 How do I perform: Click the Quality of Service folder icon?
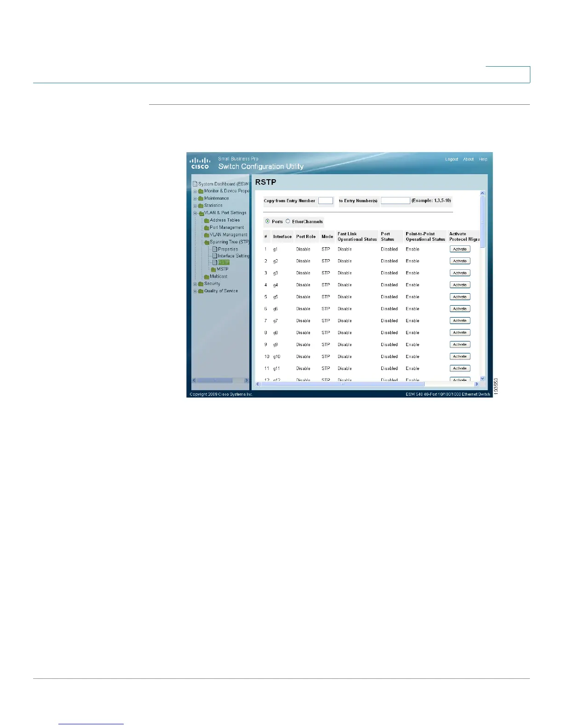(201, 291)
